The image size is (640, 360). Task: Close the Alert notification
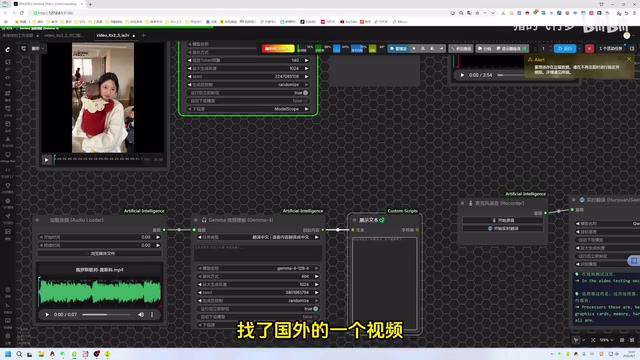tap(629, 59)
